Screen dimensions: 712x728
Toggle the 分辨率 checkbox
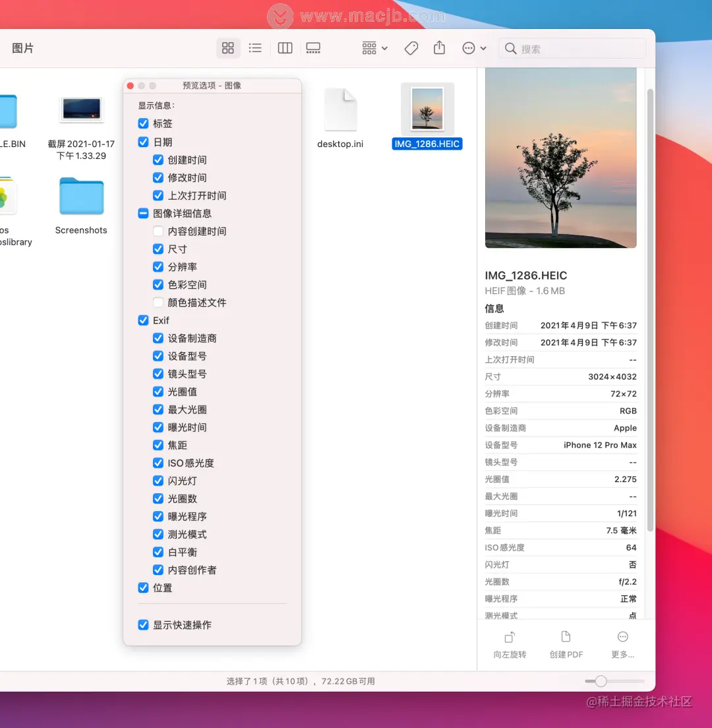[x=158, y=267]
